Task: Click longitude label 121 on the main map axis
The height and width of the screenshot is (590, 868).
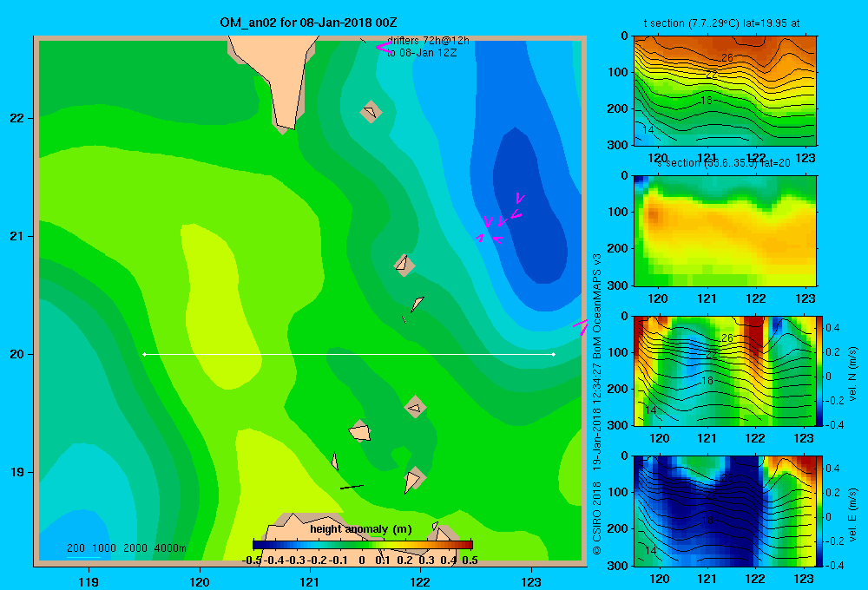Action: click(x=310, y=581)
